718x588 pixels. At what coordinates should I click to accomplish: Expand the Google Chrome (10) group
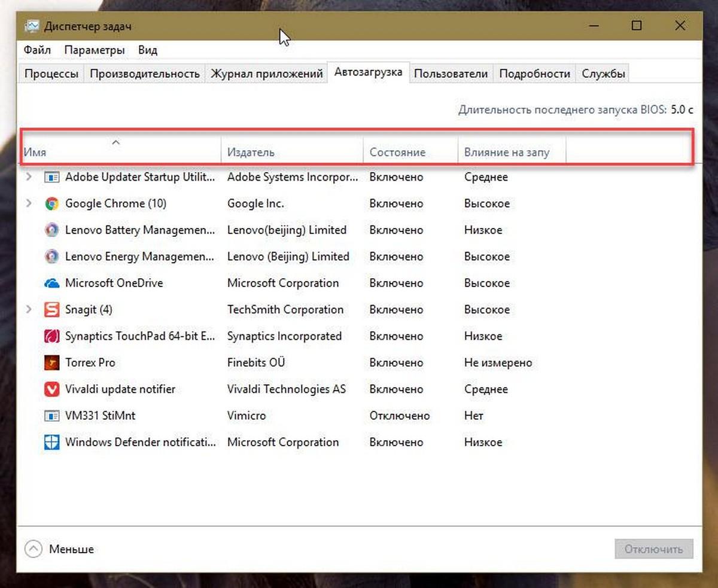click(x=28, y=203)
